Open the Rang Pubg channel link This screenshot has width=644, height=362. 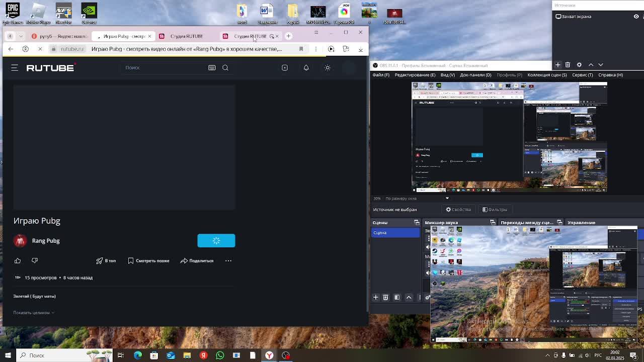pos(46,240)
